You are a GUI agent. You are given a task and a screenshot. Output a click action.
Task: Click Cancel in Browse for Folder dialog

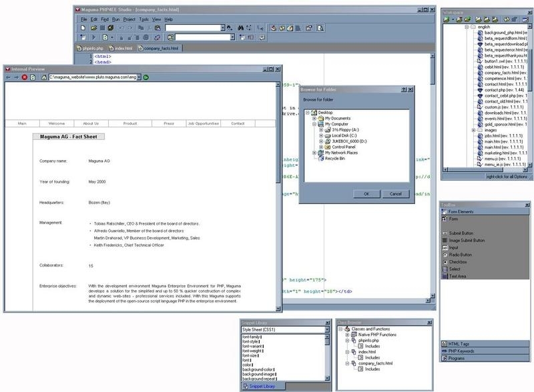coord(395,193)
